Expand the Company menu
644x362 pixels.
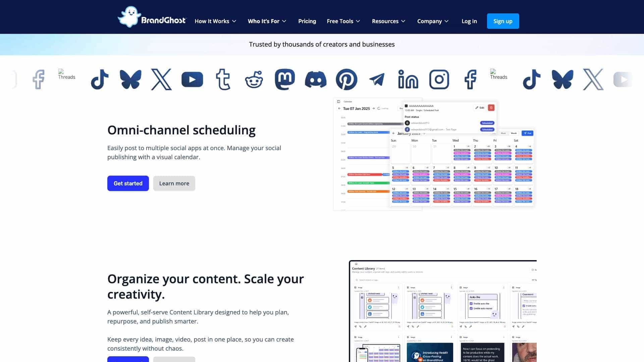point(433,21)
